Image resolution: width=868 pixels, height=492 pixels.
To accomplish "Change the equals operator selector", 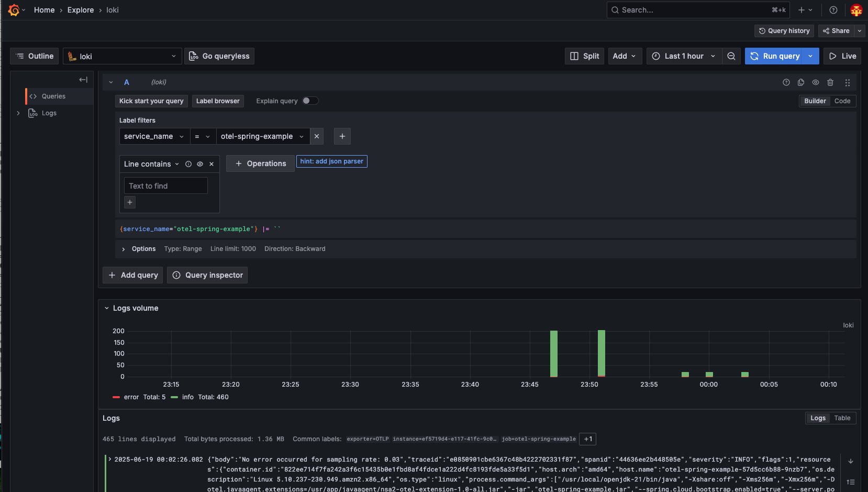I will pos(203,136).
